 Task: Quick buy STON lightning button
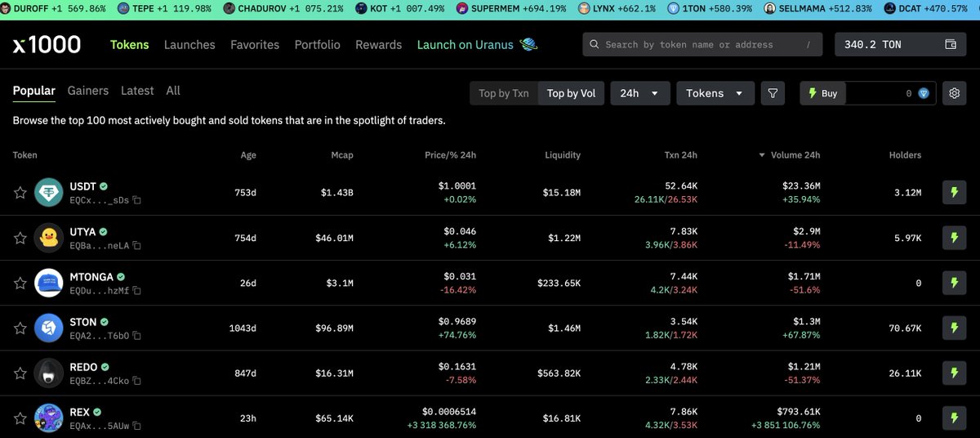[x=954, y=328]
